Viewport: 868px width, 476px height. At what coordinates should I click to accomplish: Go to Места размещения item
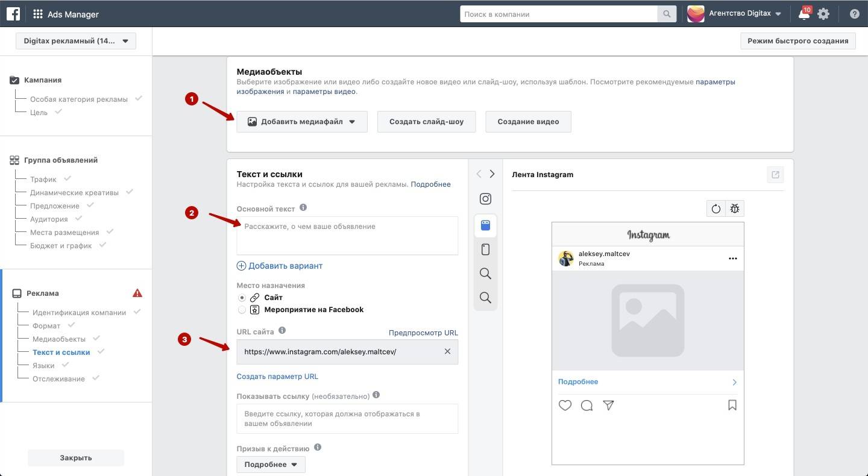tap(64, 233)
